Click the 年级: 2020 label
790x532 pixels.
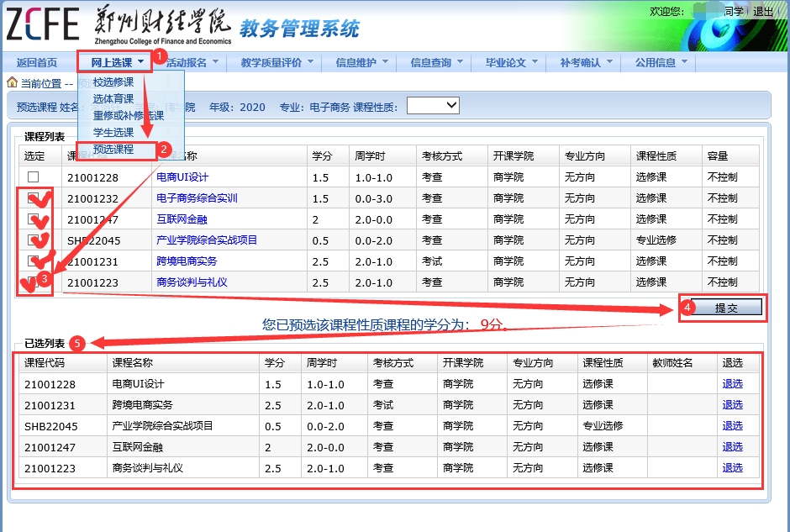point(237,108)
